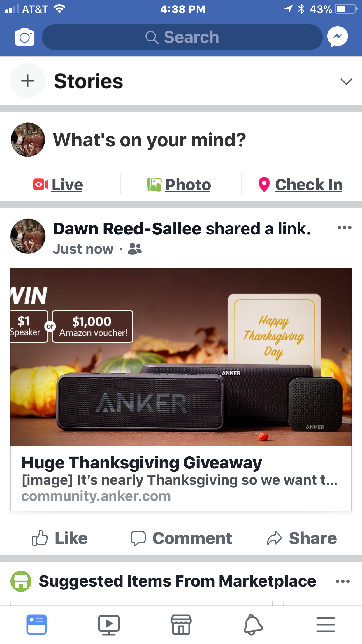Expand the Stories section chevron
Viewport: 362px width, 644px height.
click(x=346, y=81)
